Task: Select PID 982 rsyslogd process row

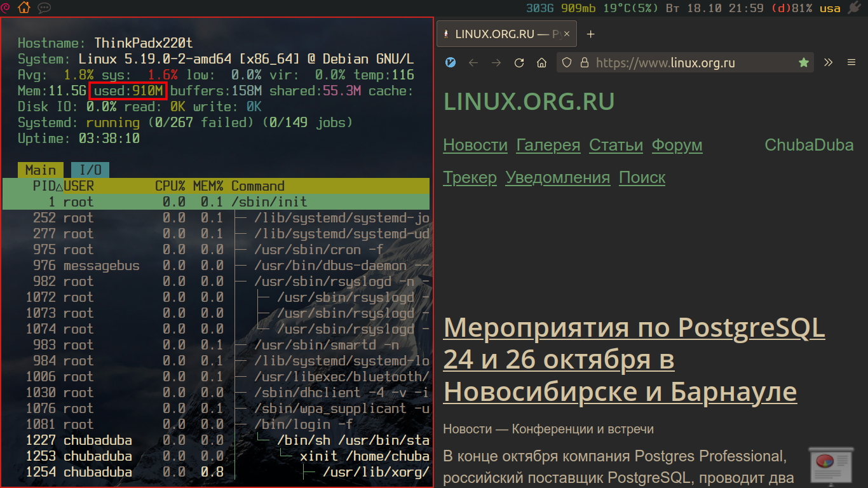Action: (x=216, y=281)
